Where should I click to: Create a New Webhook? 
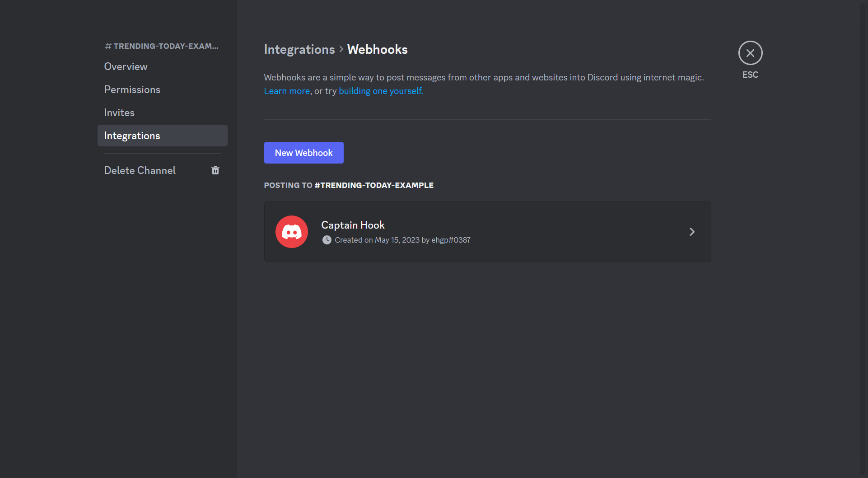(x=304, y=153)
